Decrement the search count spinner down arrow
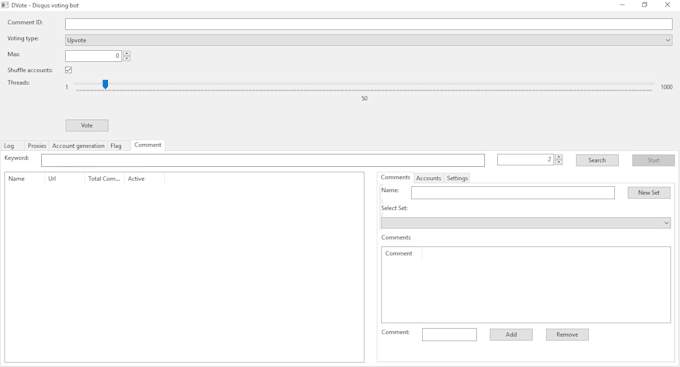The width and height of the screenshot is (680, 367). pyautogui.click(x=559, y=162)
